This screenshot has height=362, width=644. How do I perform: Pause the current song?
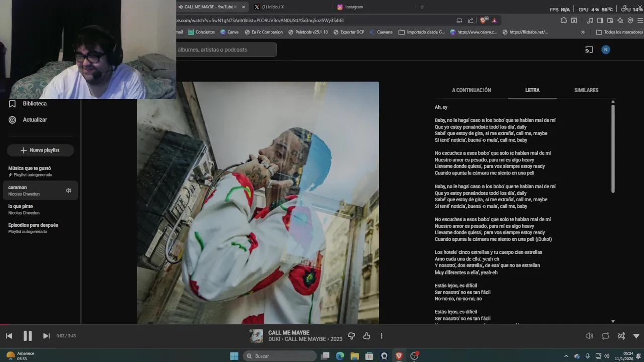(28, 336)
